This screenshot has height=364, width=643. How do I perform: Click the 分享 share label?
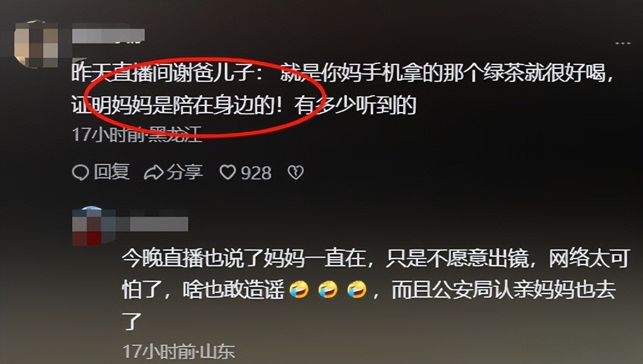[185, 172]
